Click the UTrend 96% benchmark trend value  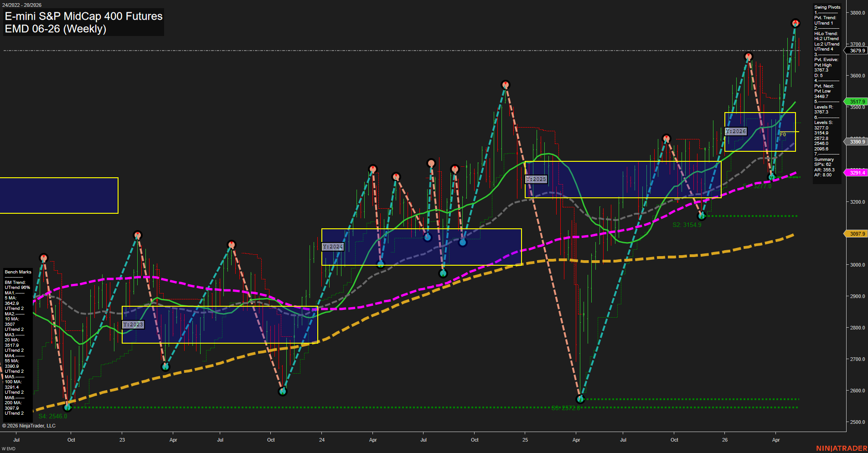pos(17,288)
